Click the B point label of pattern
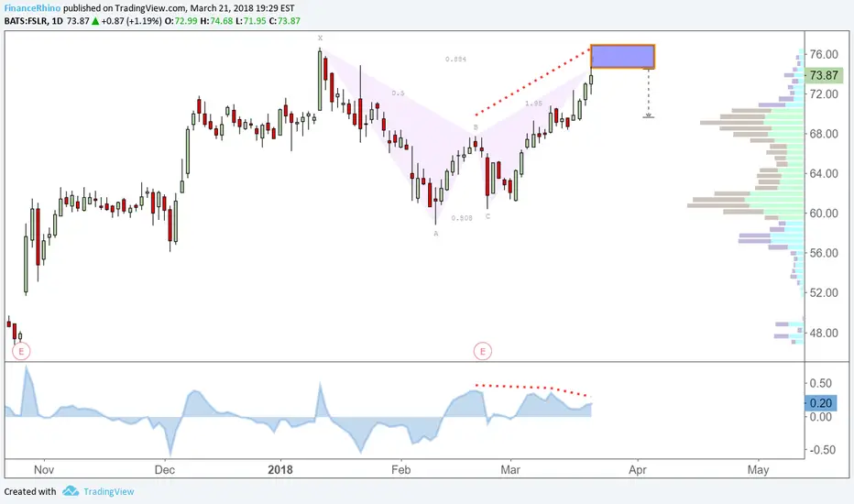Viewport: 854px width, 504px height. [x=476, y=127]
